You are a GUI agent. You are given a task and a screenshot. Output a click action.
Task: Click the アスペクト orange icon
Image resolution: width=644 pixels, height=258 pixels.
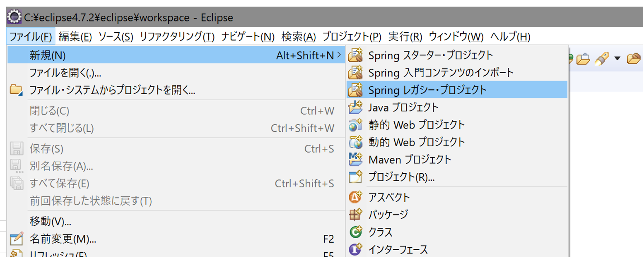click(x=355, y=197)
